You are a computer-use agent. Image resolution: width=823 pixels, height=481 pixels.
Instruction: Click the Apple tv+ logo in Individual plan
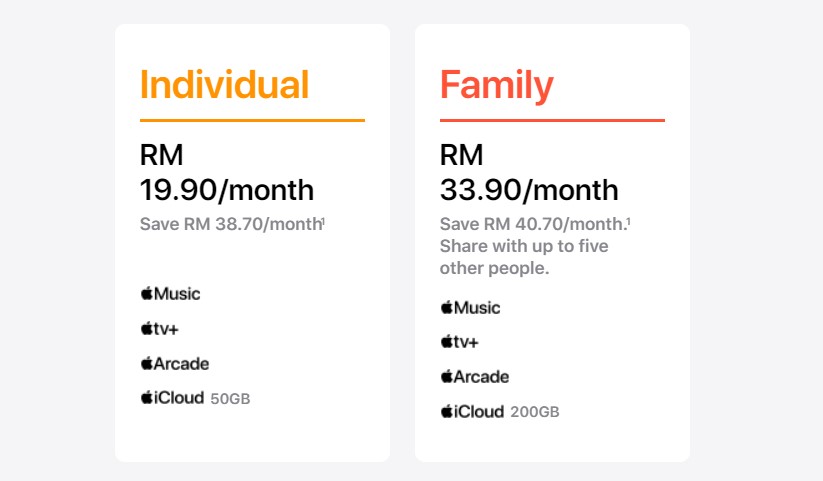[160, 329]
